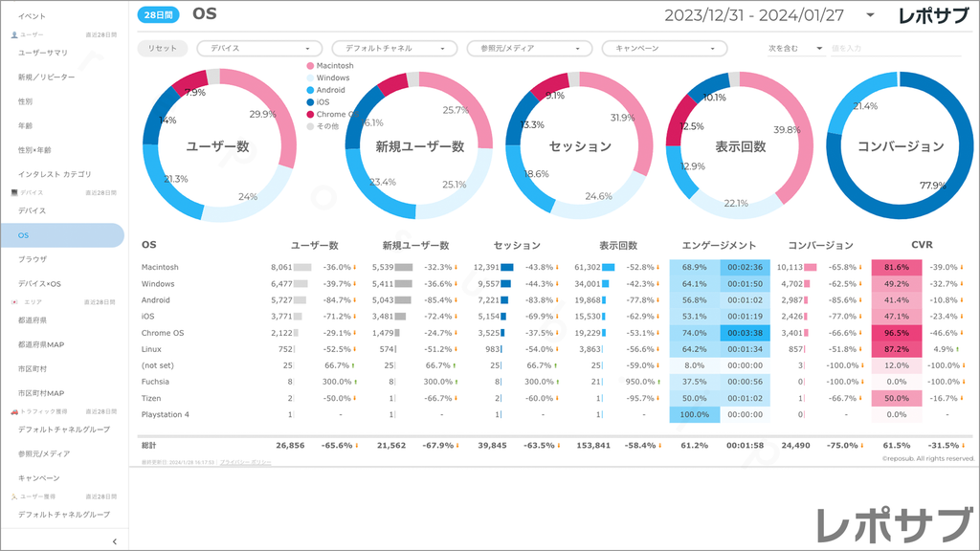Open the プライバシー ポリシー link

click(x=245, y=462)
